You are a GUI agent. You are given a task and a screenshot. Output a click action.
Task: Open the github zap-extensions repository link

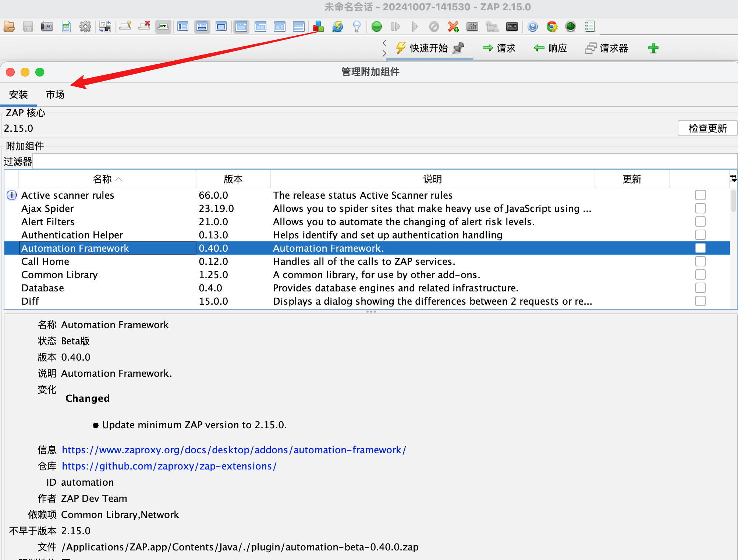click(x=169, y=466)
